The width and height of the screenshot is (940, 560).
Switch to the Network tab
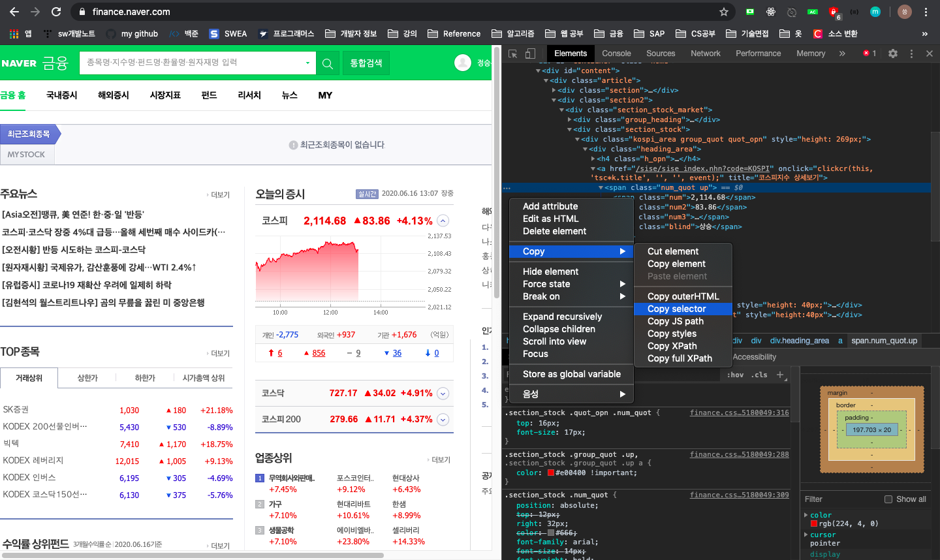pos(706,54)
